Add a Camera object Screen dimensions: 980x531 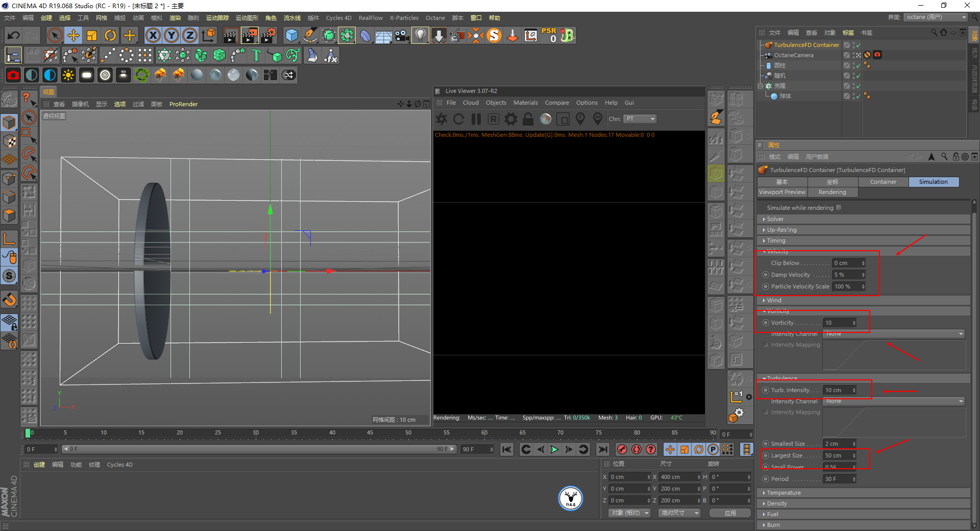[402, 35]
